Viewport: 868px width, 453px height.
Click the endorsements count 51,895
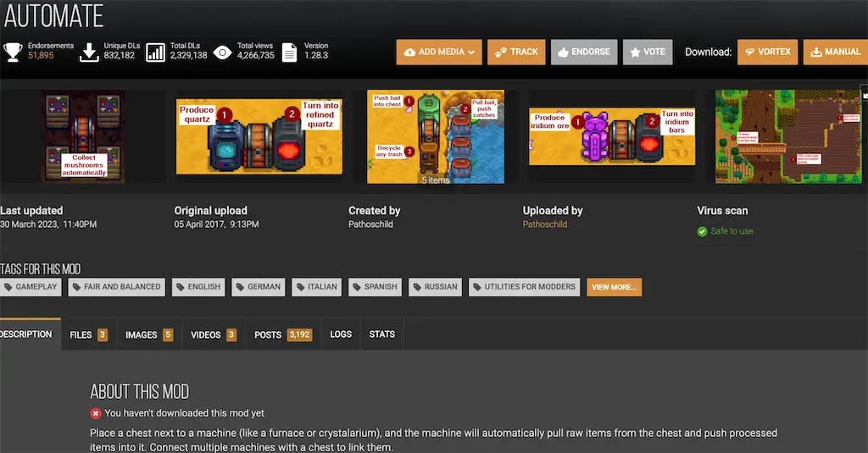click(41, 55)
